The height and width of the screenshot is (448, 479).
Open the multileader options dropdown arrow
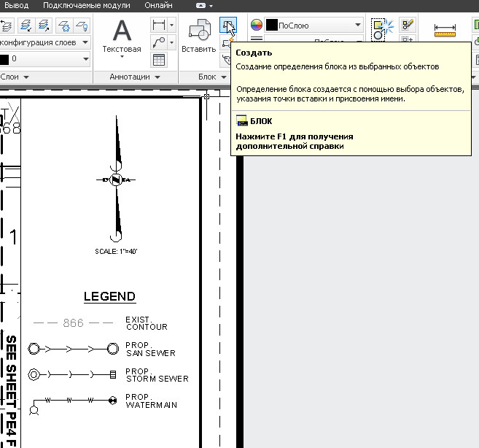coord(171,42)
